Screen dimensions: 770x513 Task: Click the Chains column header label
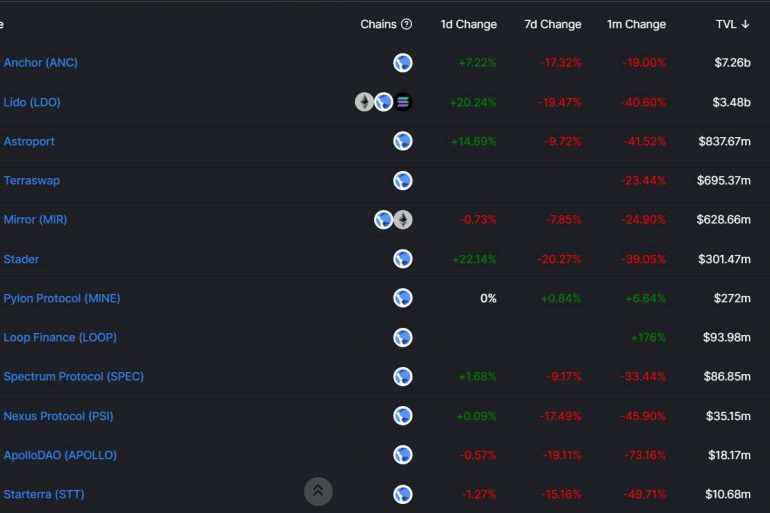click(x=378, y=24)
